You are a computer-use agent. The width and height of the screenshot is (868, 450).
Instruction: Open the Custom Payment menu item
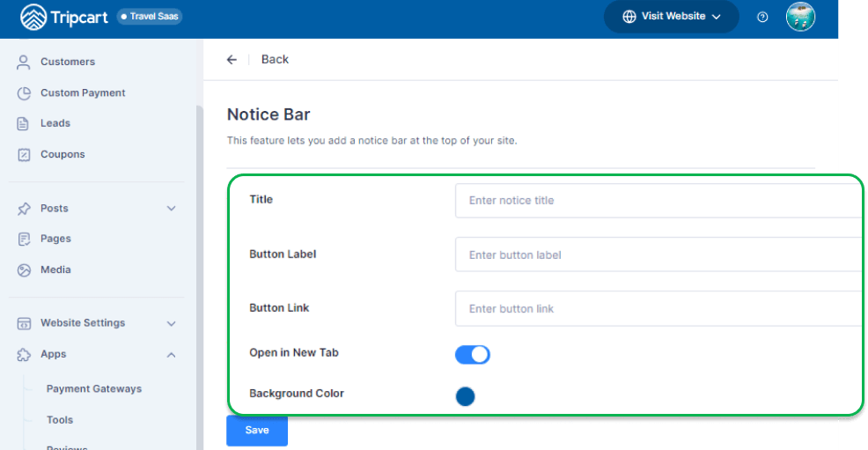click(x=83, y=92)
